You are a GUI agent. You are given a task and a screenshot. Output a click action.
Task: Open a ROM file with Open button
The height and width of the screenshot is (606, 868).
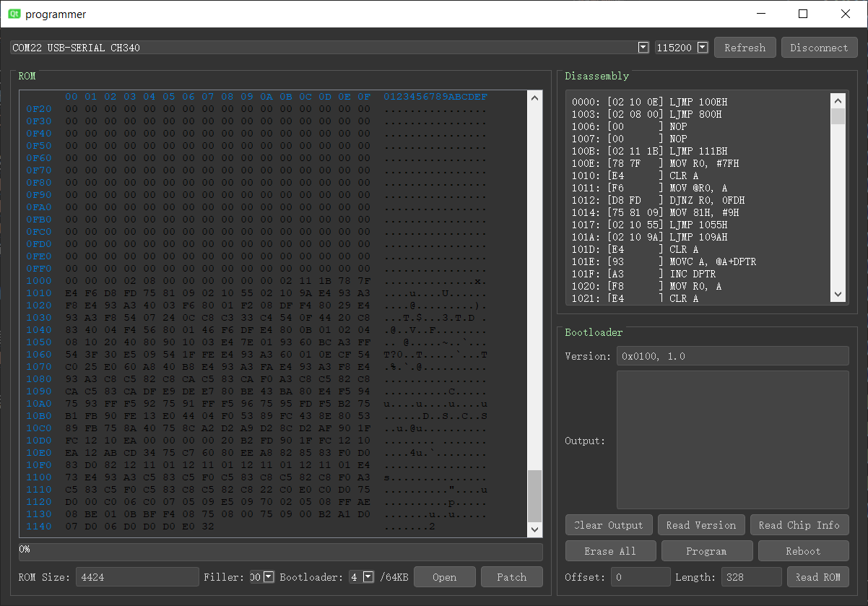point(445,576)
